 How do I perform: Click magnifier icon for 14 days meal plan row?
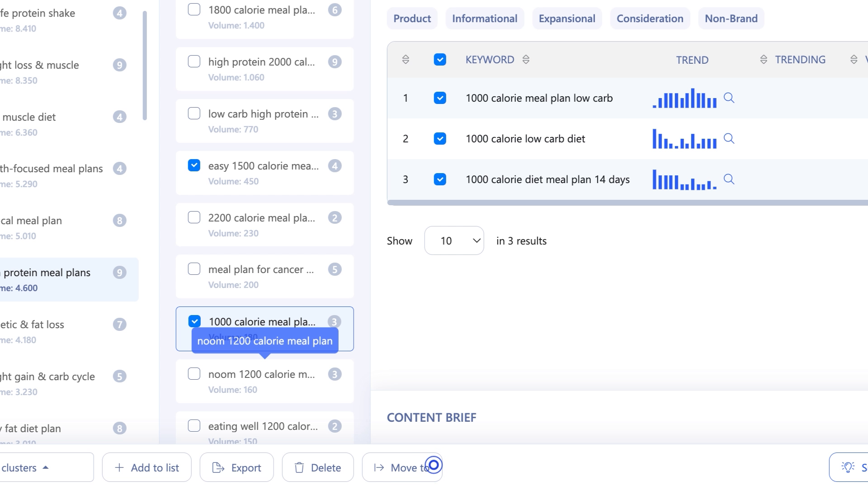click(x=729, y=179)
